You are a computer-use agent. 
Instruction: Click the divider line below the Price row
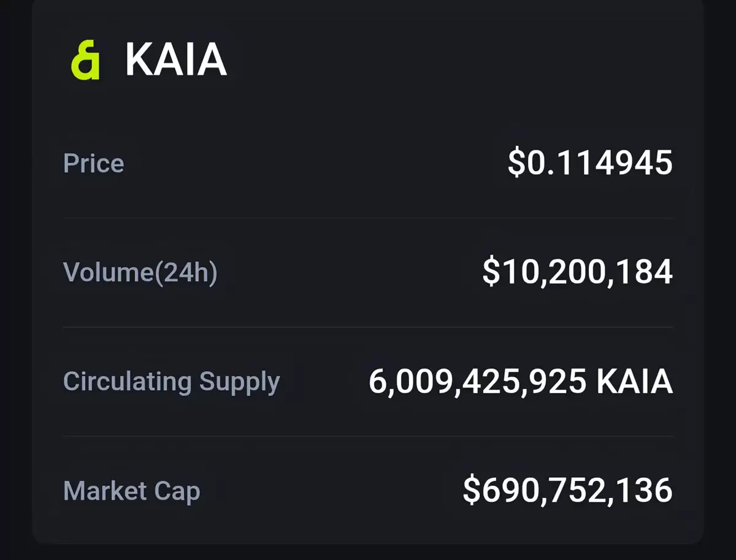point(368,218)
